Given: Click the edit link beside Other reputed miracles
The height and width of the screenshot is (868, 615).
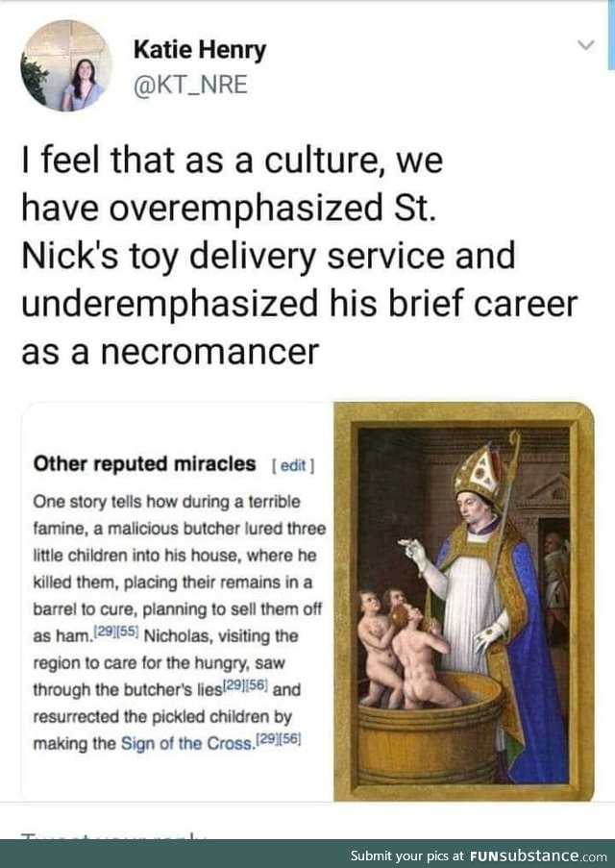Looking at the screenshot, I should [x=293, y=465].
